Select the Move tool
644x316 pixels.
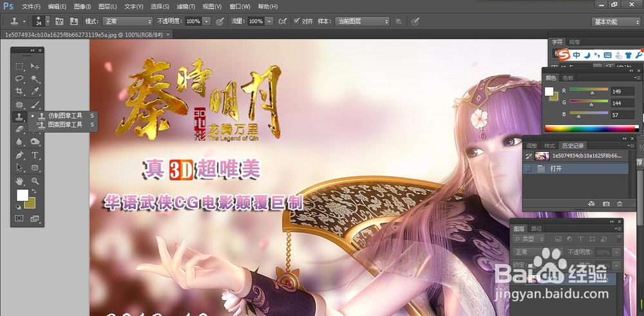[35, 66]
